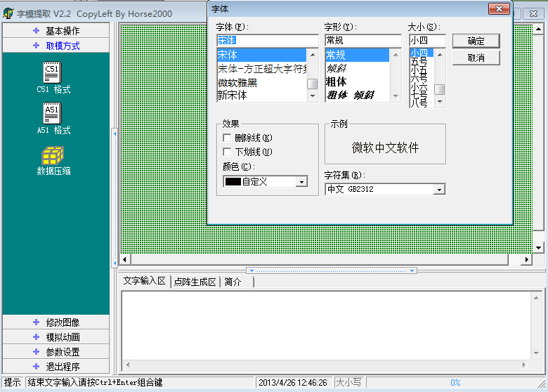Click the font list scrollbar thumb
Image resolution: width=548 pixels, height=392 pixels.
point(312,84)
